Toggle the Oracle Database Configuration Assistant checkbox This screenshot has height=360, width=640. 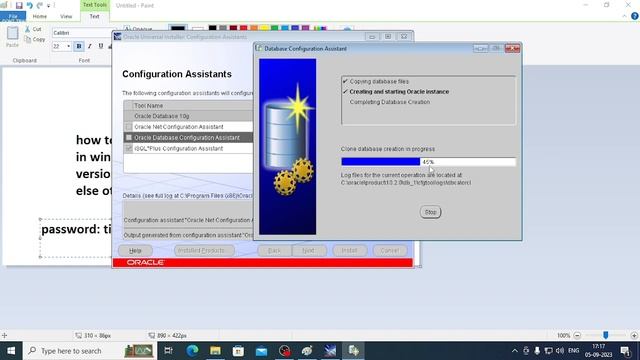pyautogui.click(x=129, y=138)
